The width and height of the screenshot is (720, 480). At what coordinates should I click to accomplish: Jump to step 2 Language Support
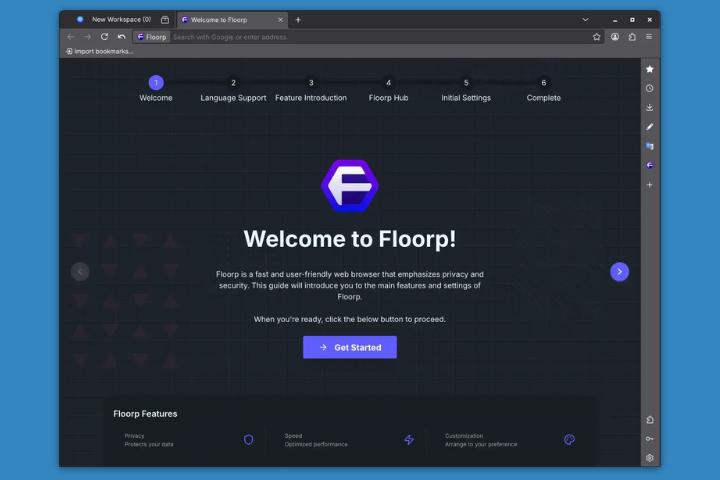(233, 83)
